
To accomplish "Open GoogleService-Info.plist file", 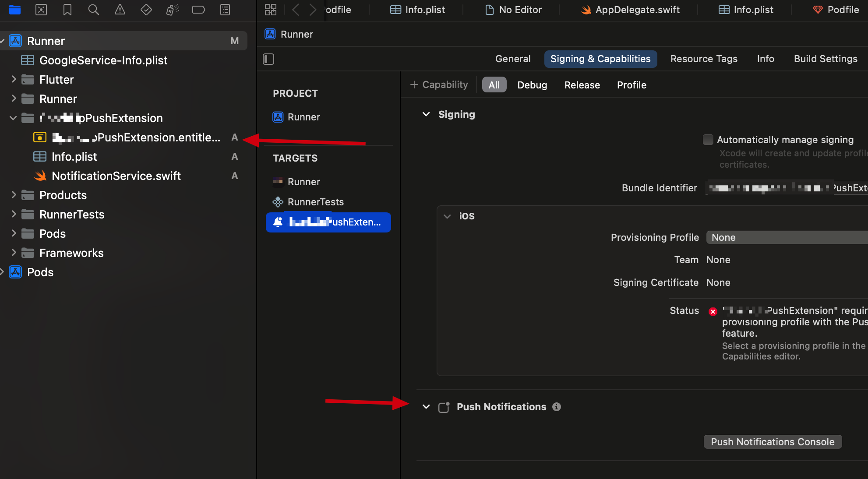I will [103, 60].
